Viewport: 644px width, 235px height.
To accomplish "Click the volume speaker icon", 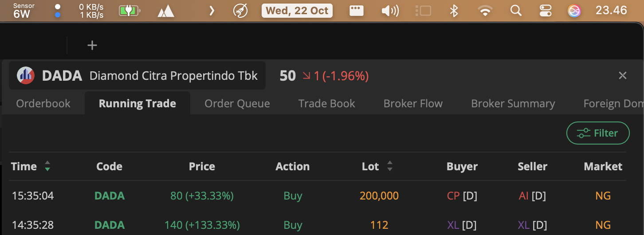I will tap(390, 11).
